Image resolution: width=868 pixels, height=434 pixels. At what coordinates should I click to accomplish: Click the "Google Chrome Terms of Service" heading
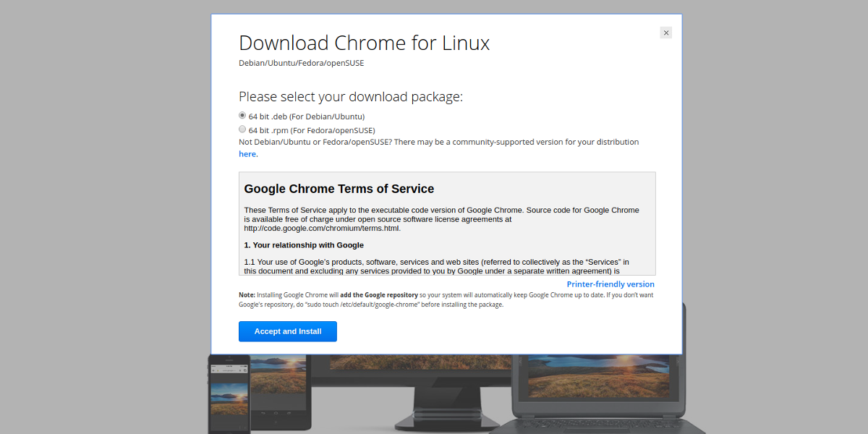pos(339,189)
